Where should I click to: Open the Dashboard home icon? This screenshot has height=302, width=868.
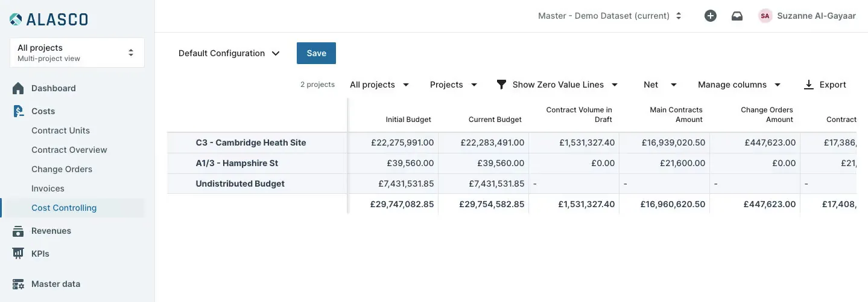(x=18, y=88)
